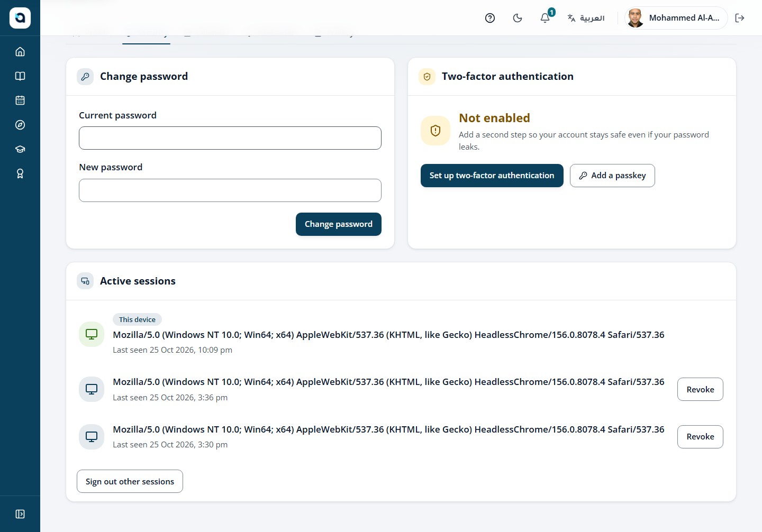Click Set up two-factor authentication
Screen dimensions: 762x532
pyautogui.click(x=492, y=176)
